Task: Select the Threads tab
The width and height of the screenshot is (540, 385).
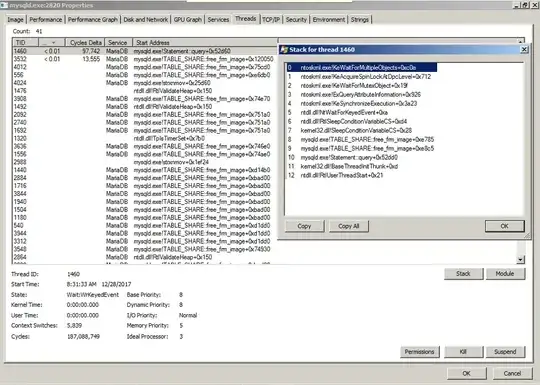Action: pos(246,19)
